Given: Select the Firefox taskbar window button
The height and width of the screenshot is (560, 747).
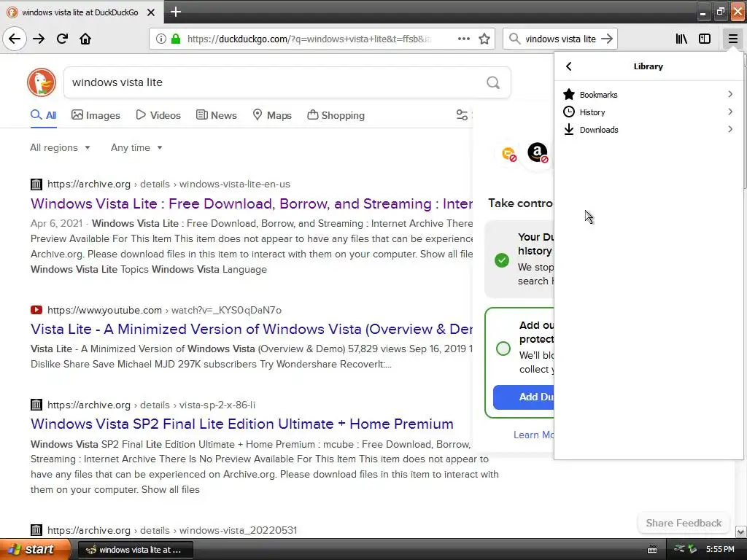Looking at the screenshot, I should pos(135,550).
